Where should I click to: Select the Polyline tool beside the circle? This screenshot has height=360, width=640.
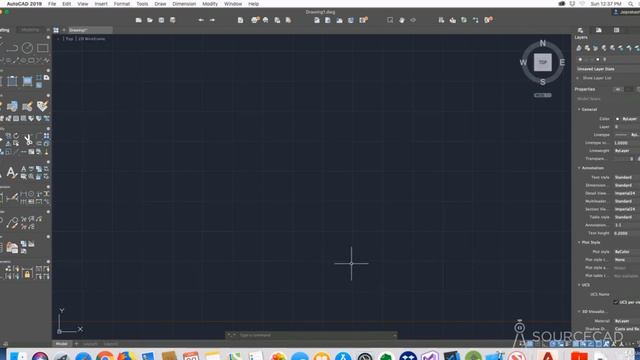pyautogui.click(x=12, y=48)
